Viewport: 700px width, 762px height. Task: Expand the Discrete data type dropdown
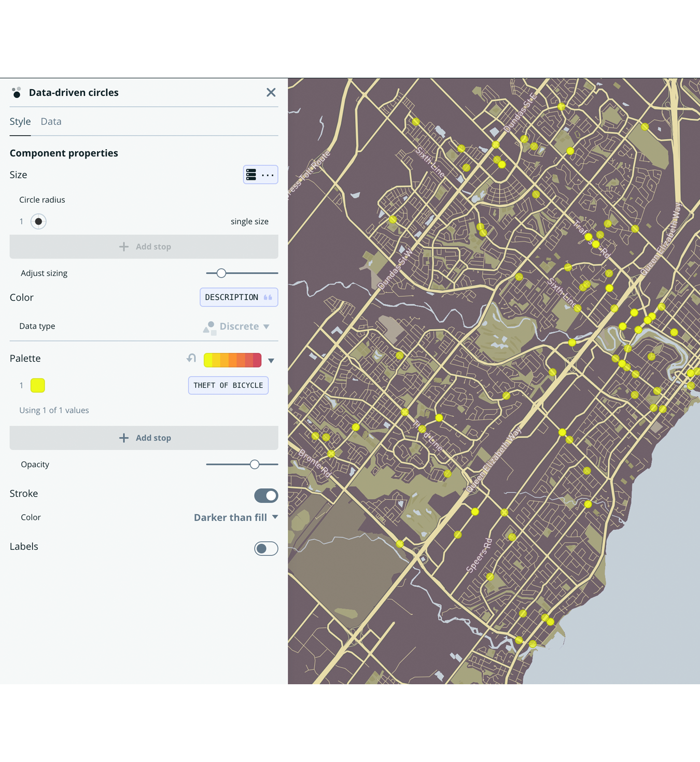pyautogui.click(x=267, y=327)
